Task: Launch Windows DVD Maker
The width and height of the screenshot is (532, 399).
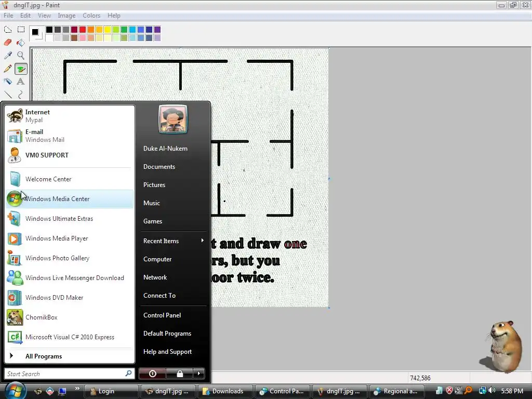Action: click(x=70, y=298)
